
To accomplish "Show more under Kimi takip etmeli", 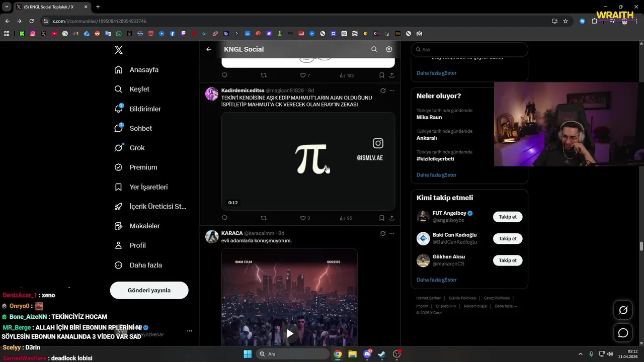I will [436, 280].
